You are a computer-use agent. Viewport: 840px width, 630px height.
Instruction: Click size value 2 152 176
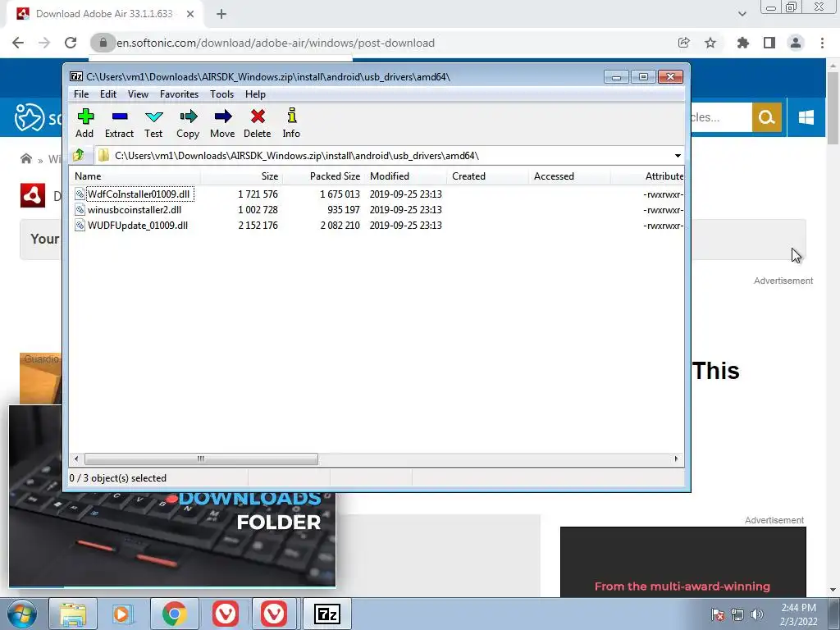coord(258,225)
